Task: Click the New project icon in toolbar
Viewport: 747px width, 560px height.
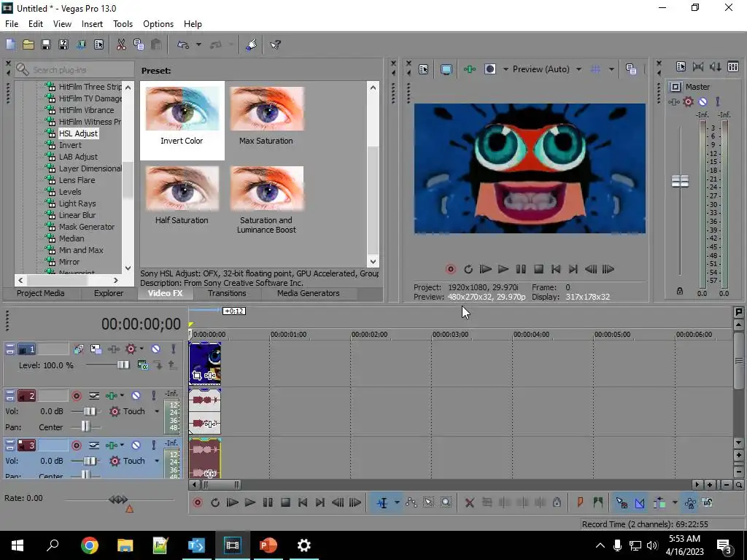Action: [x=10, y=44]
